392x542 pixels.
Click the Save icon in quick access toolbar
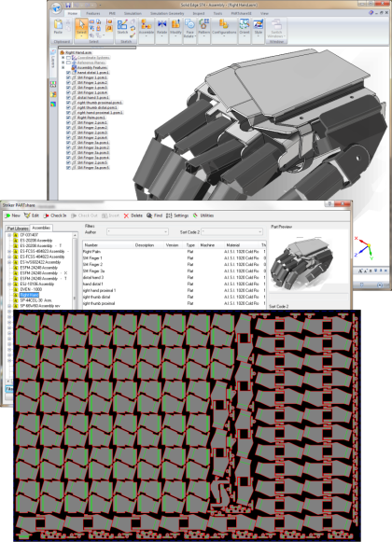(x=68, y=6)
